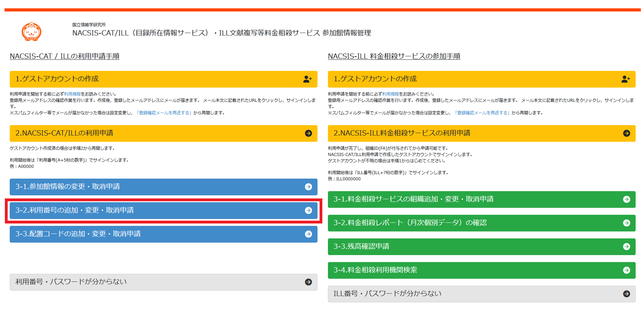The height and width of the screenshot is (310, 644).
Task: Click heading NACSIS-CAT / ILLの利用申請手順
Action: [x=65, y=56]
